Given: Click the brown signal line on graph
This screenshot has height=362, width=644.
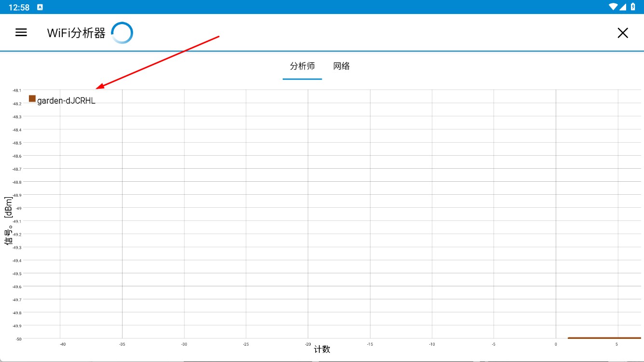Looking at the screenshot, I should coord(604,338).
